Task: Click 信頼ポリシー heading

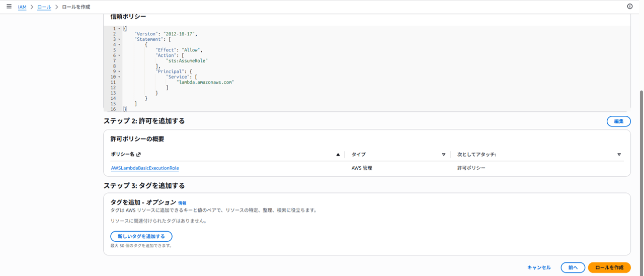Action: pyautogui.click(x=128, y=17)
